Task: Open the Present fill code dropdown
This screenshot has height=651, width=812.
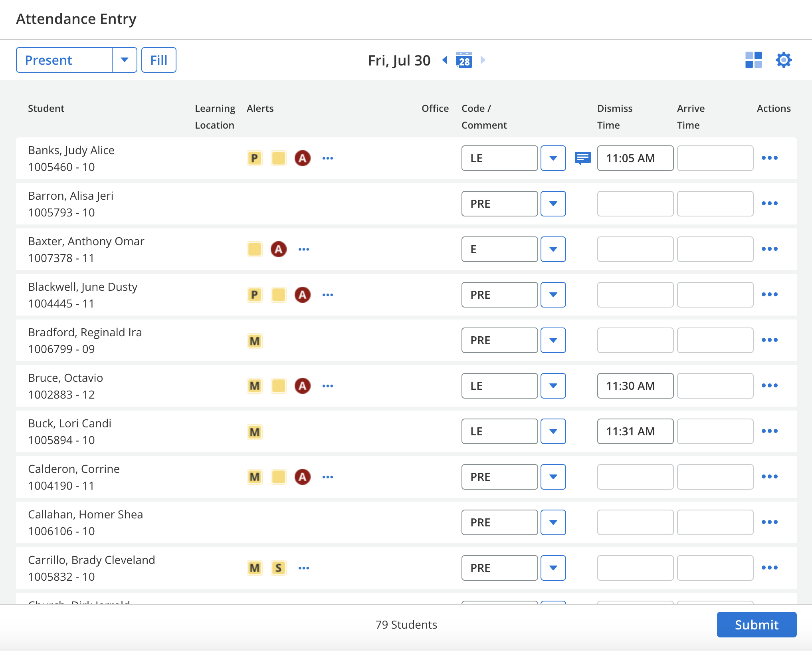Action: point(124,60)
